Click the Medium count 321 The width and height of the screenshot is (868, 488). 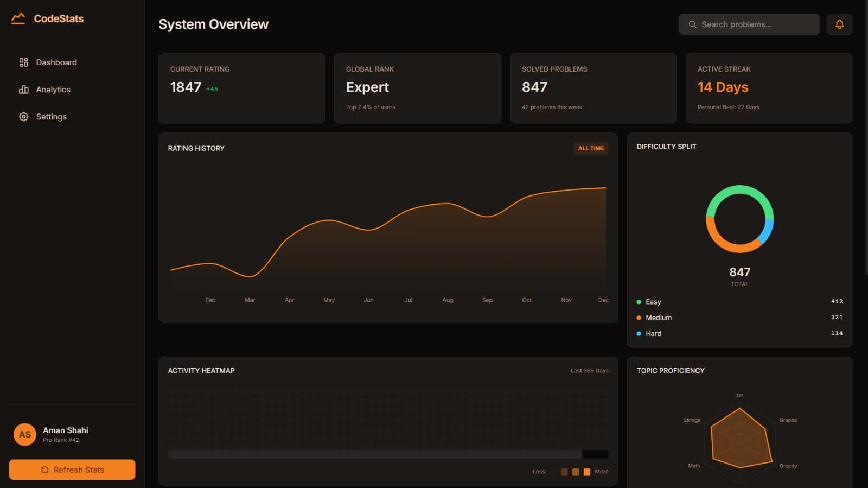[x=837, y=317]
